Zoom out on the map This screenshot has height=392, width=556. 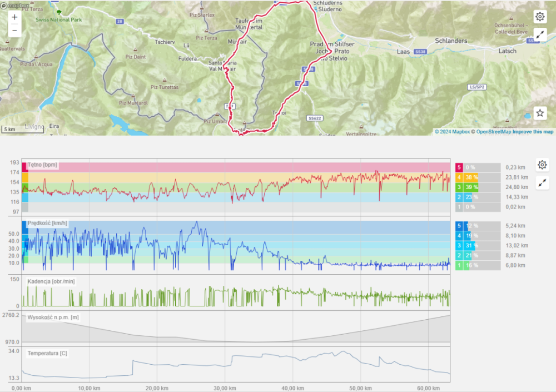14,30
